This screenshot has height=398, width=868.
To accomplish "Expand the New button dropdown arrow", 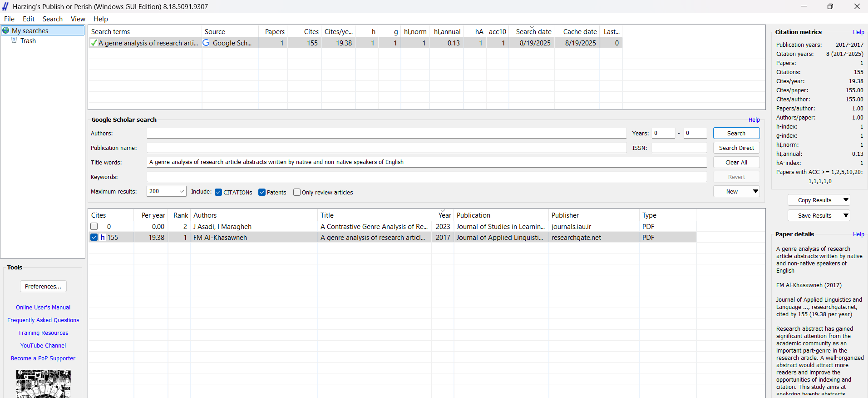I will [x=755, y=191].
